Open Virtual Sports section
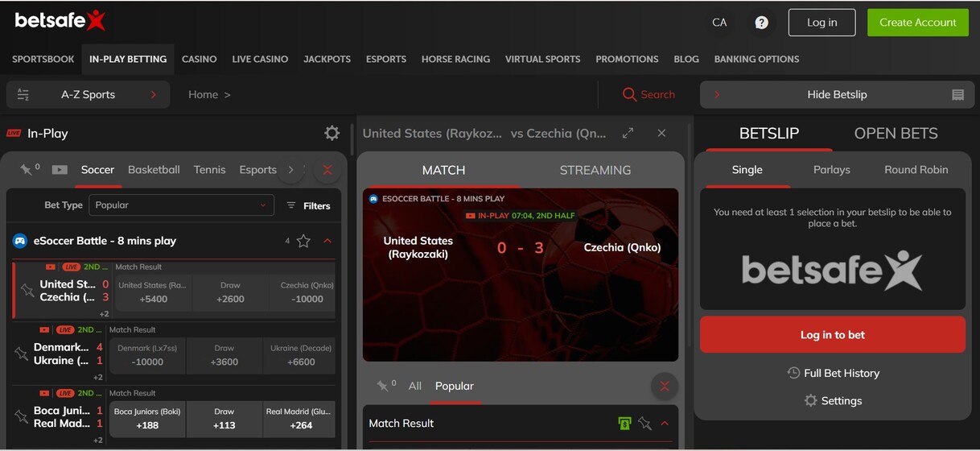Viewport: 980px width, 451px height. [542, 59]
